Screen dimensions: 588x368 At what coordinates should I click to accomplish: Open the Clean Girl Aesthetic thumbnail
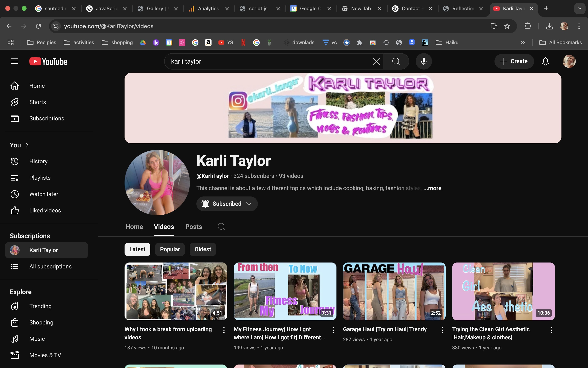click(x=503, y=291)
